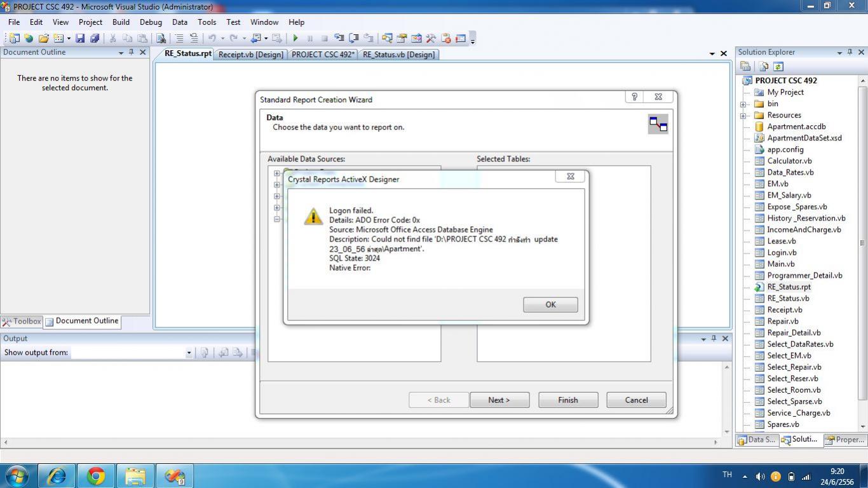Click OK in the Logon failed dialog
868x488 pixels.
click(550, 304)
